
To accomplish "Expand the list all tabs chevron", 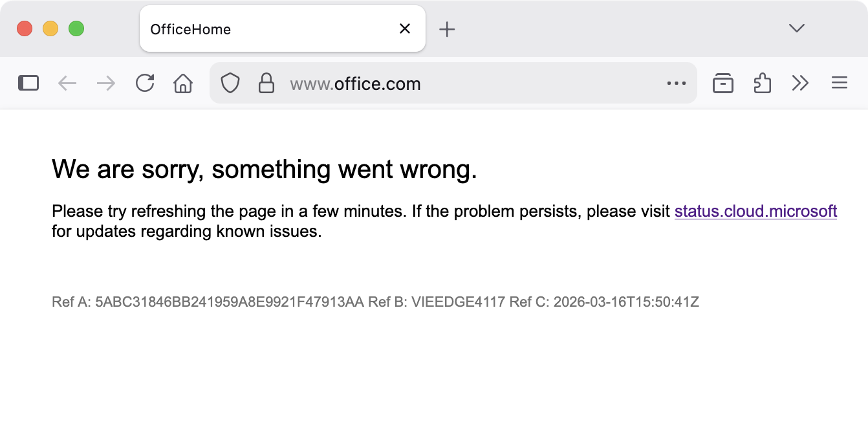I will [x=796, y=28].
